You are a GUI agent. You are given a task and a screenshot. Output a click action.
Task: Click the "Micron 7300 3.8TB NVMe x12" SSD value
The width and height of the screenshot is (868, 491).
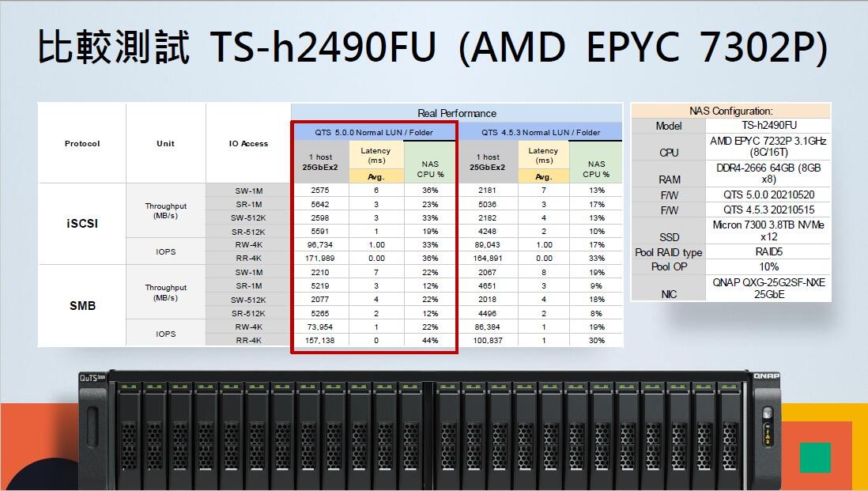click(768, 231)
